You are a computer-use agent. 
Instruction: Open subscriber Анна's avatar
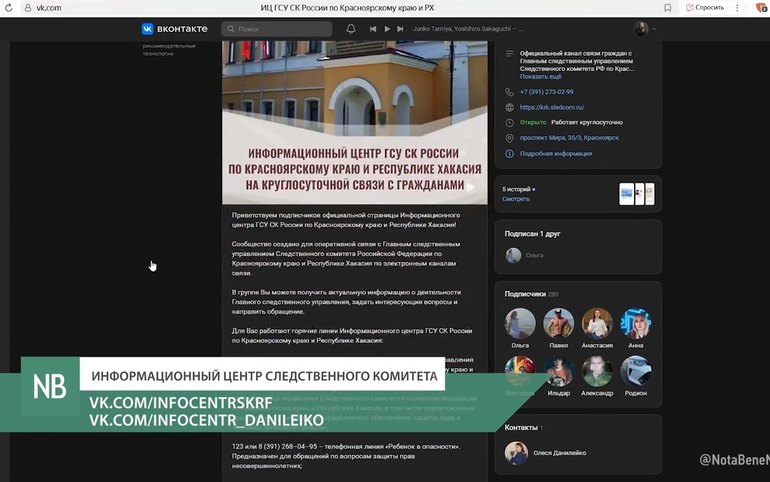(x=636, y=323)
